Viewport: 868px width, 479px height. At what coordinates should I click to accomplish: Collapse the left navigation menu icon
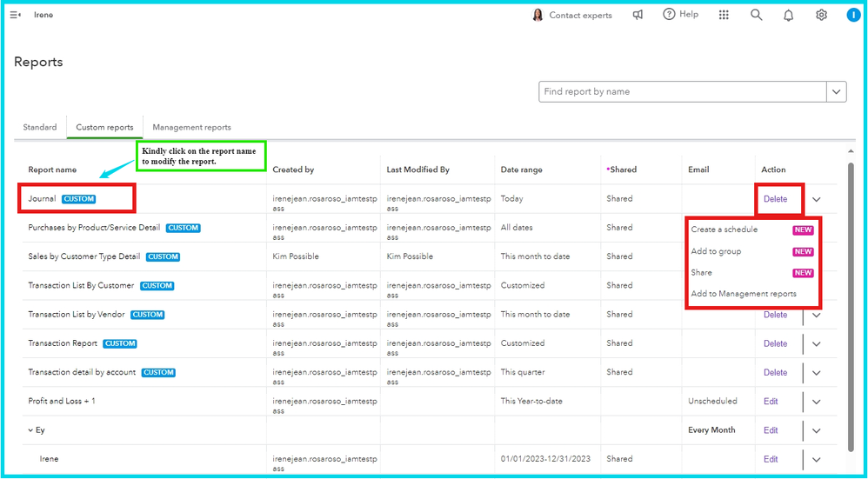click(x=16, y=15)
